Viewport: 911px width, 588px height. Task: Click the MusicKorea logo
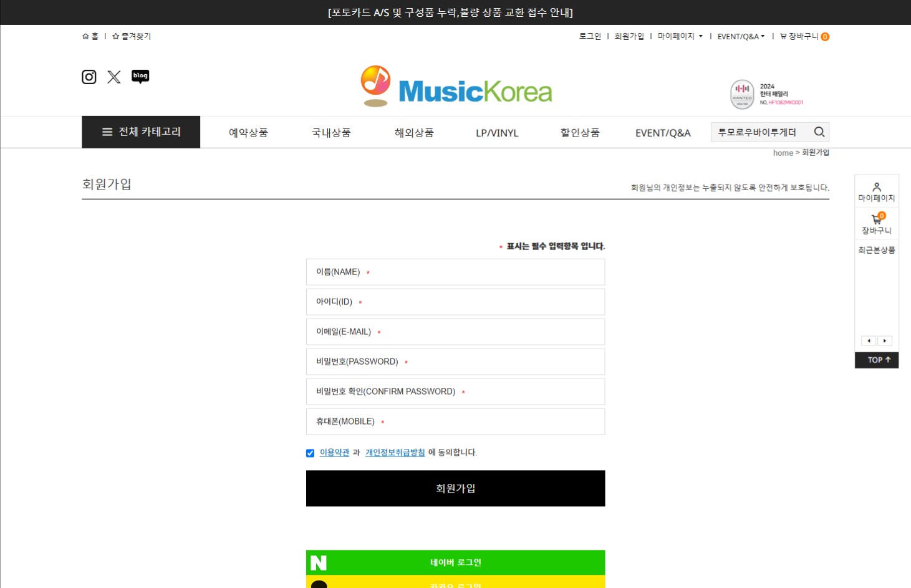coord(456,87)
